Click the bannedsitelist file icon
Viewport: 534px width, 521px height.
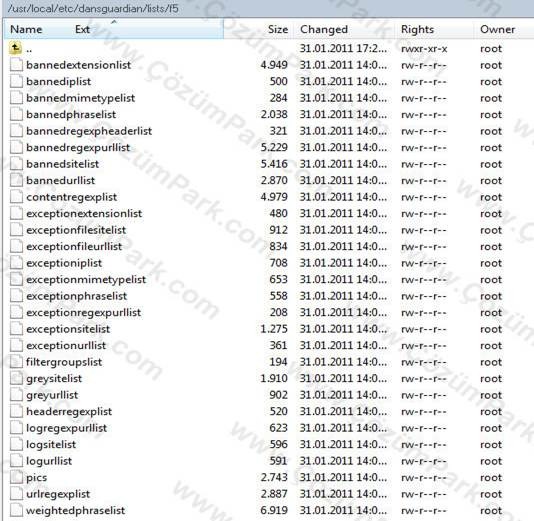click(16, 164)
